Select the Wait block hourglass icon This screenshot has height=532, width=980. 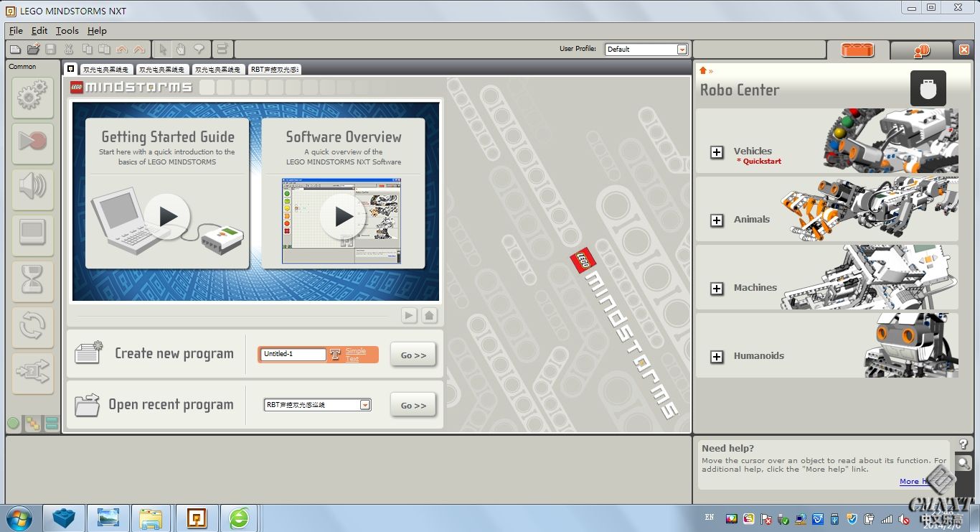33,281
